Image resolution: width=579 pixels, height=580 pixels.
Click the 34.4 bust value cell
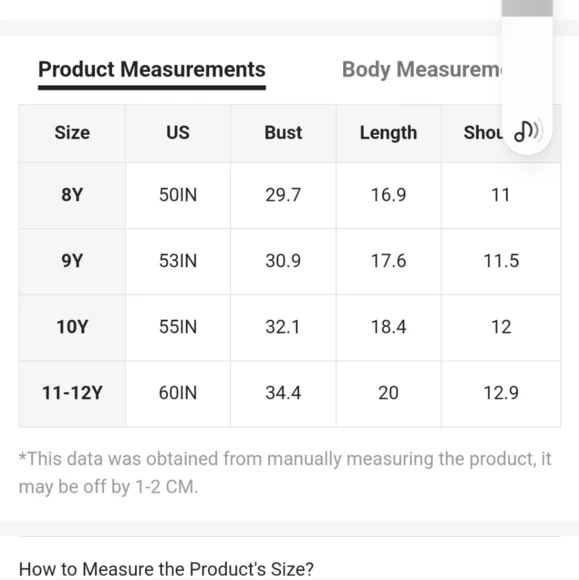click(283, 394)
